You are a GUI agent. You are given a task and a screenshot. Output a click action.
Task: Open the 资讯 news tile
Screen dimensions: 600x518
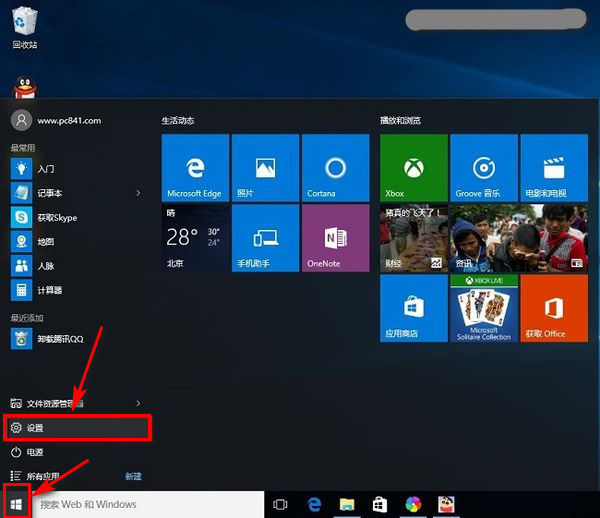coord(519,238)
